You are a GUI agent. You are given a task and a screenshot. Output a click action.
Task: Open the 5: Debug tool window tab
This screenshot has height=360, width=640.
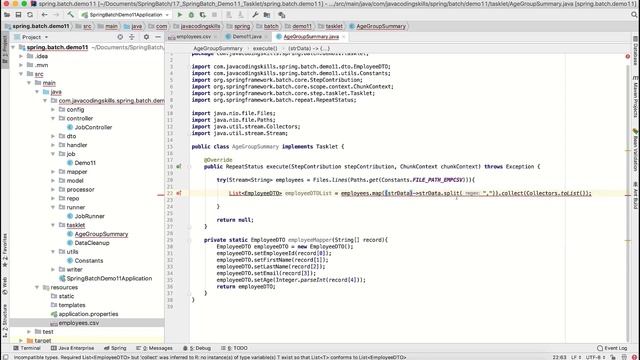[x=197, y=348]
